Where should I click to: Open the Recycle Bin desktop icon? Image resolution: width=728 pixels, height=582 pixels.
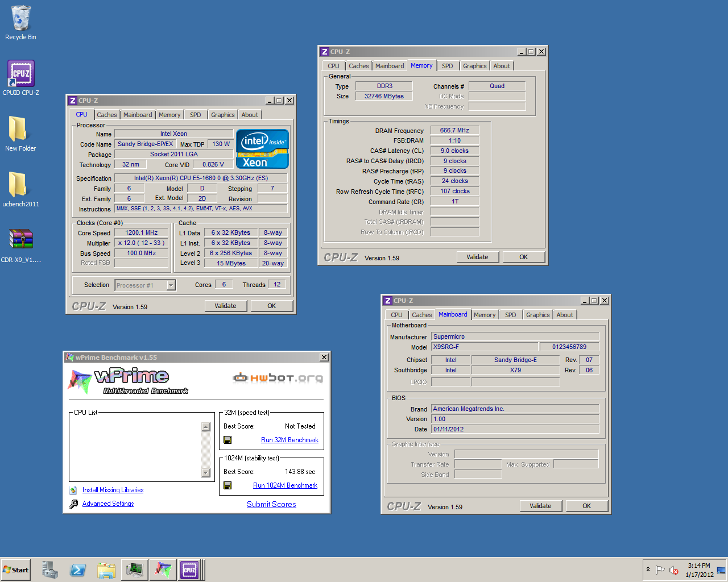point(20,23)
